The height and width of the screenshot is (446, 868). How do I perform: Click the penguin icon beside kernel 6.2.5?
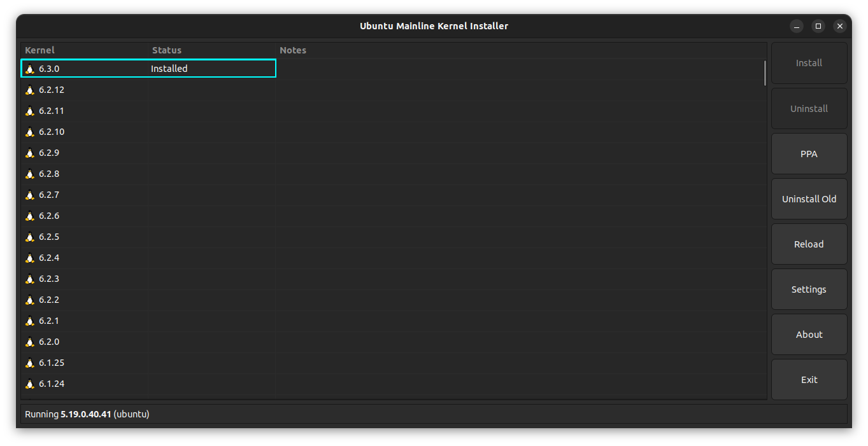coord(29,237)
